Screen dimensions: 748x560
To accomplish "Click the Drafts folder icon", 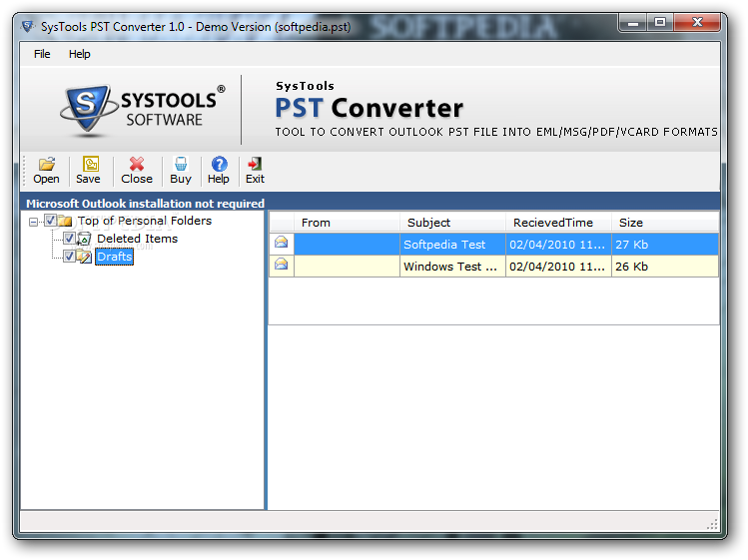I will click(84, 257).
